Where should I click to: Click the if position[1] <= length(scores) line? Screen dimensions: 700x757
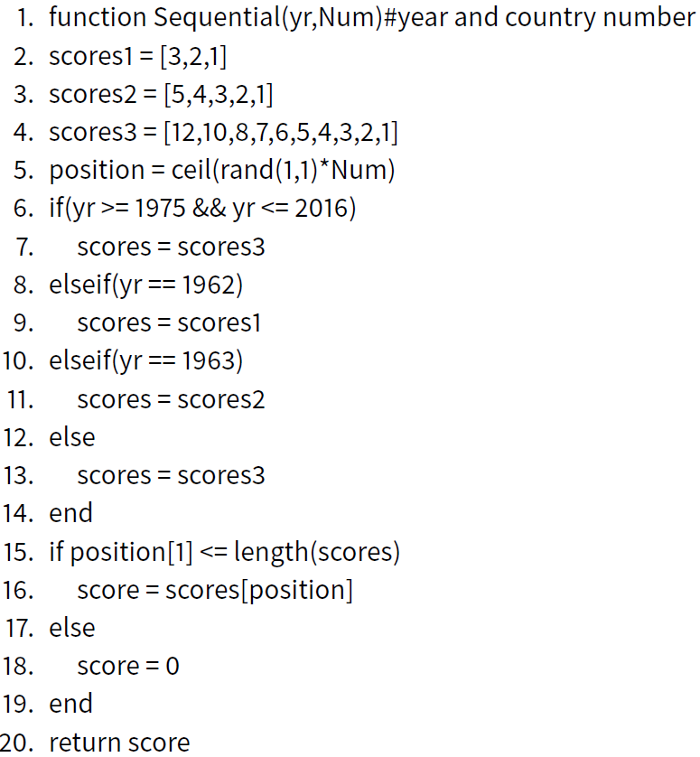225,552
